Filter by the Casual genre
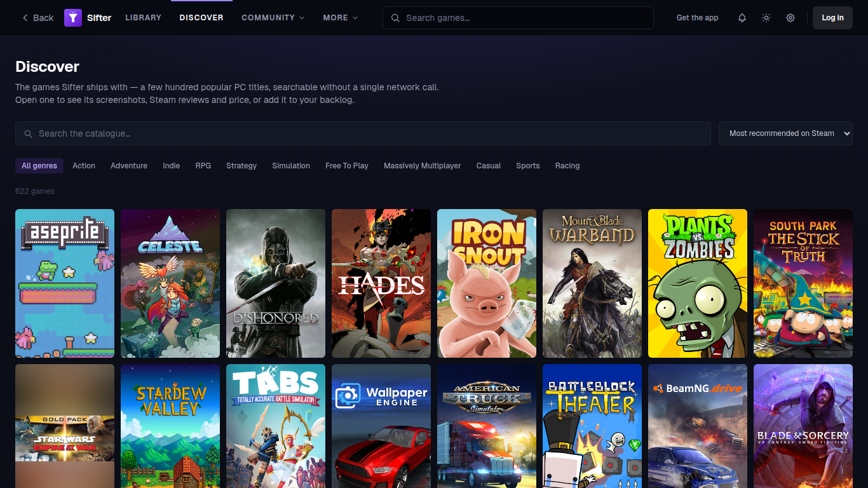This screenshot has height=488, width=868. click(489, 166)
